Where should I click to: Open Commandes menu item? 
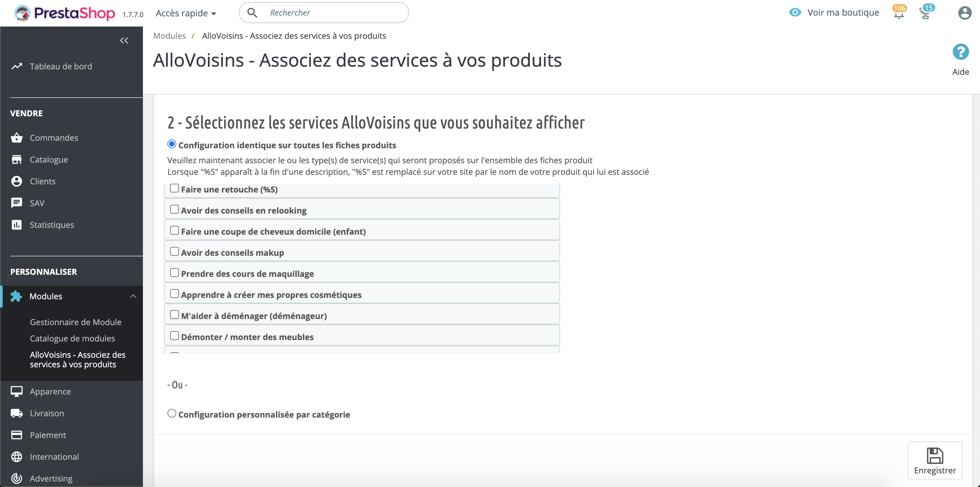click(x=54, y=138)
